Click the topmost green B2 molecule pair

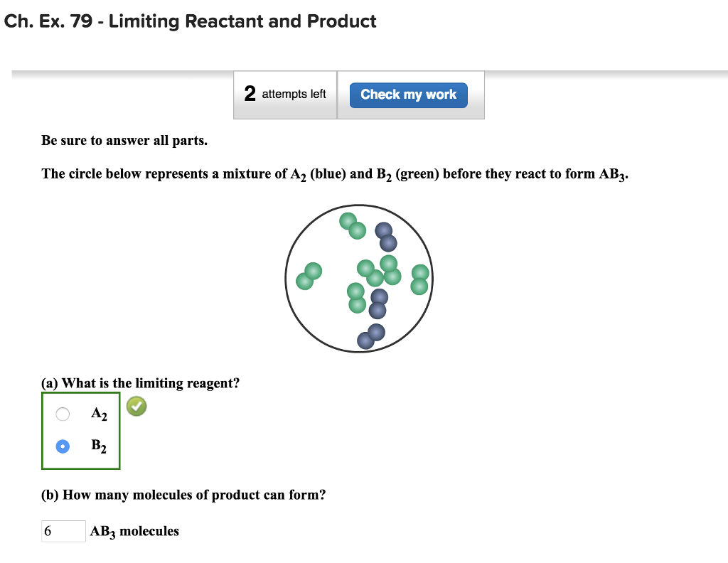point(351,225)
